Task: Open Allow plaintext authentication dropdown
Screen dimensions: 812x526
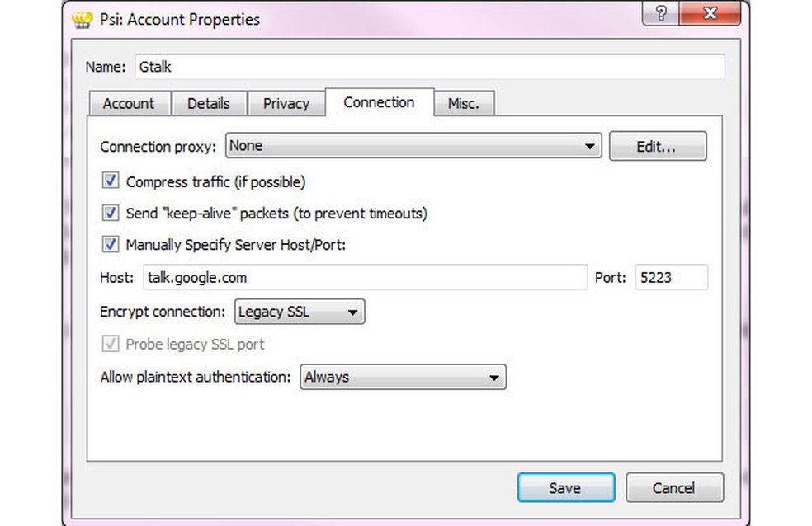Action: tap(403, 378)
